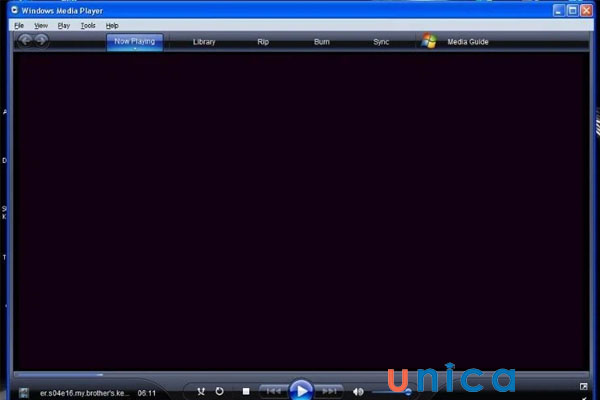This screenshot has height=400, width=600.
Task: Switch to the Now Playing tab
Action: pyautogui.click(x=135, y=42)
